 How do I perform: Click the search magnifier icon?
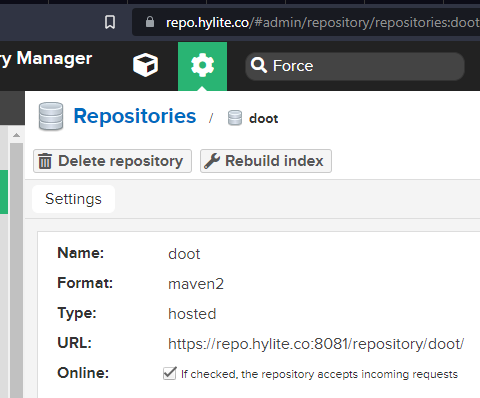[x=259, y=65]
